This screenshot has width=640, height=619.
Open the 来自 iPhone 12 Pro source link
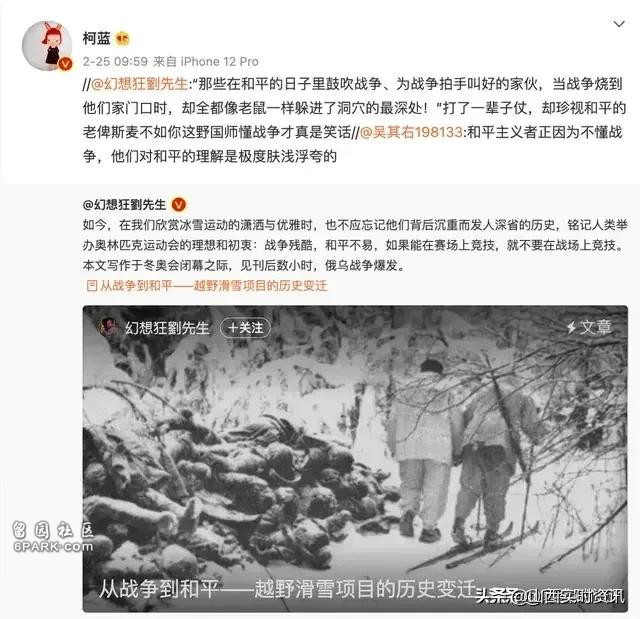pos(206,62)
